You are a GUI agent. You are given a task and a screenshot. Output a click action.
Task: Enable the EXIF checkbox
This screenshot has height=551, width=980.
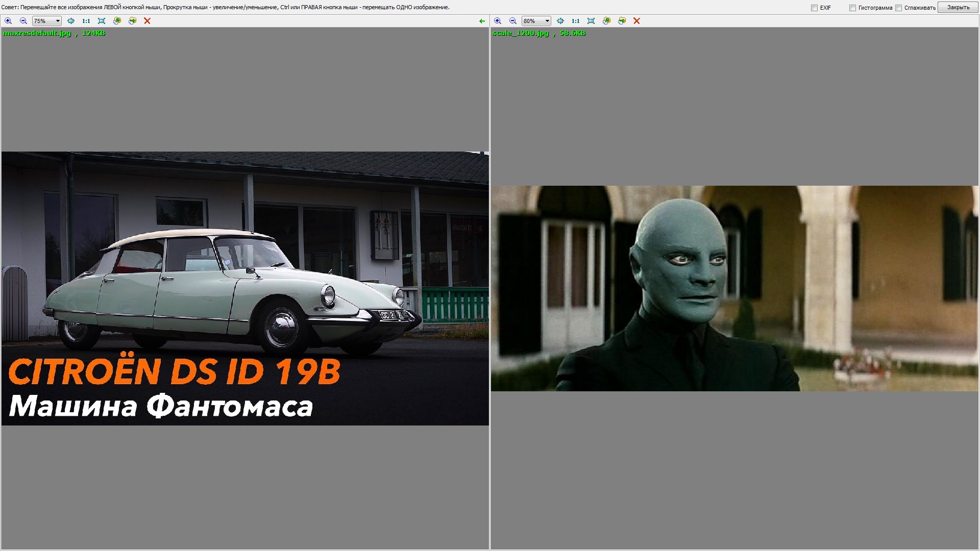(815, 8)
